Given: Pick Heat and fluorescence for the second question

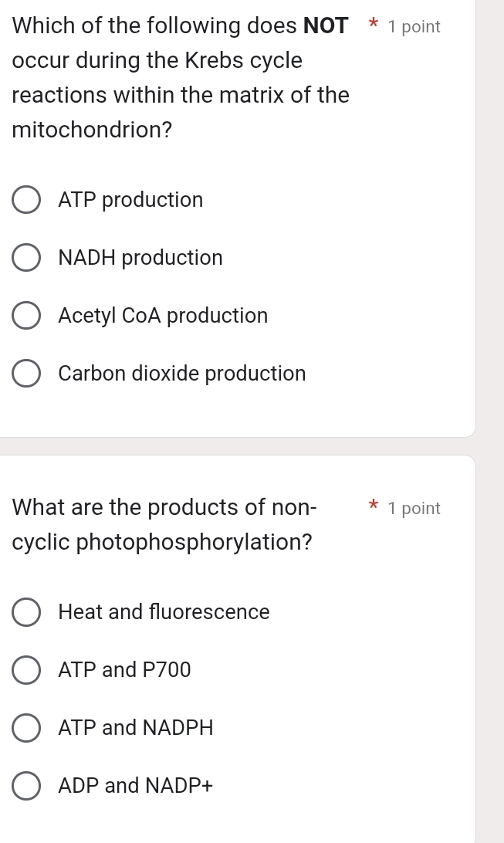Looking at the screenshot, I should [26, 611].
